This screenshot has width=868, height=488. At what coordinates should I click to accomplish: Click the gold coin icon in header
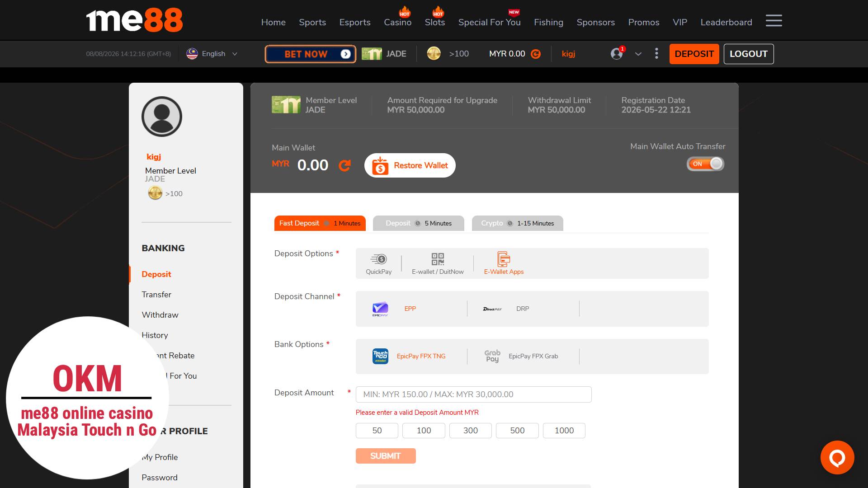coord(434,54)
